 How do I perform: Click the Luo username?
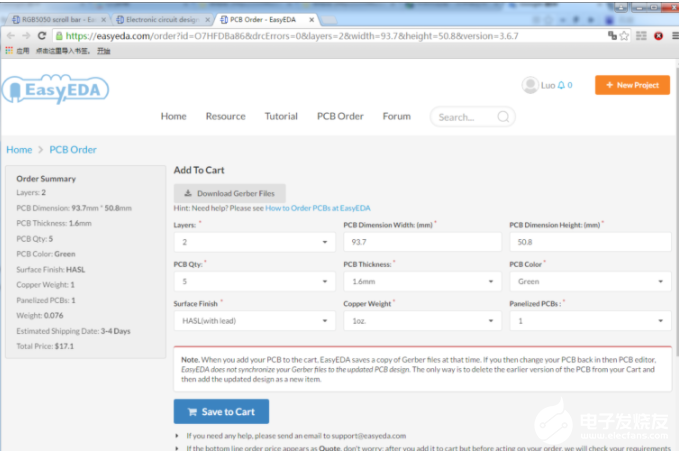pyautogui.click(x=548, y=85)
